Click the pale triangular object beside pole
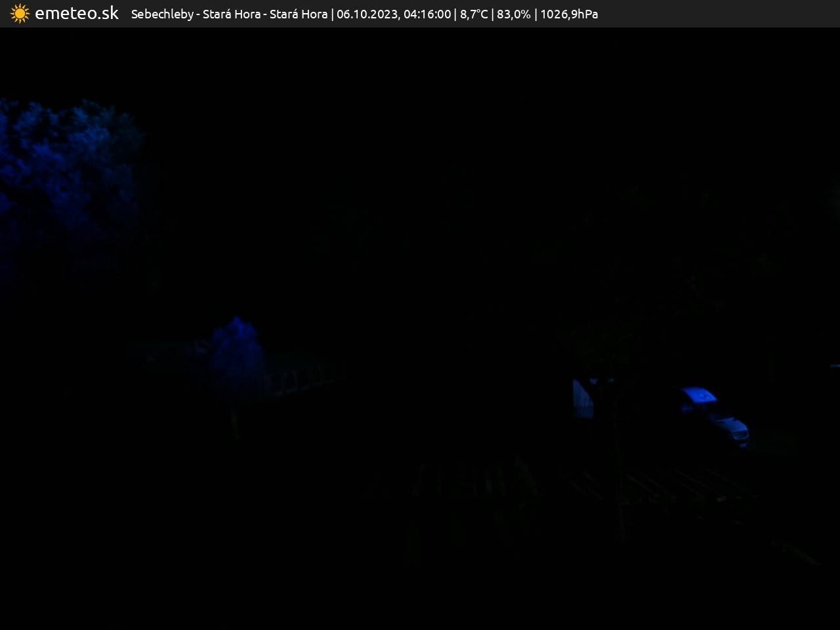This screenshot has width=840, height=630. click(x=582, y=398)
